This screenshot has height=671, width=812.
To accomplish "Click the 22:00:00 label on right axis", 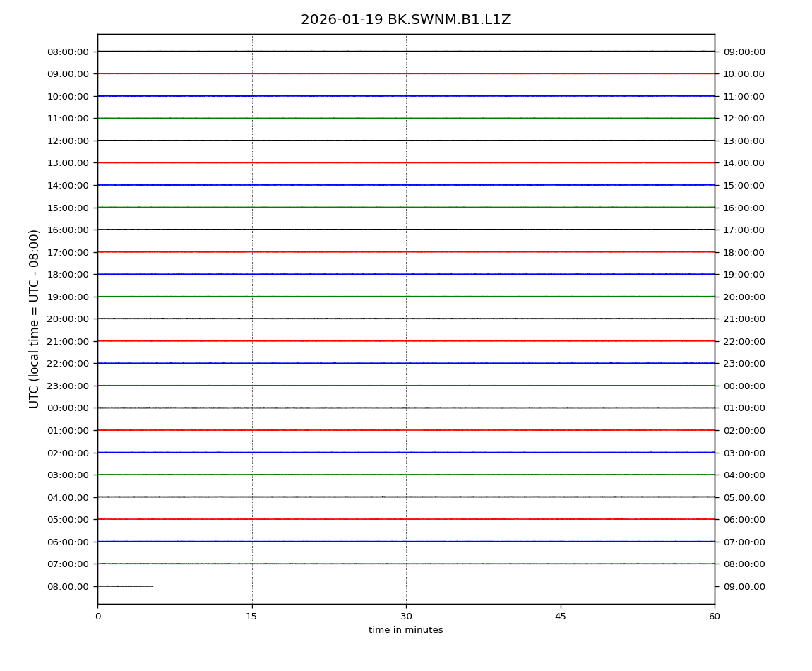I will [744, 341].
